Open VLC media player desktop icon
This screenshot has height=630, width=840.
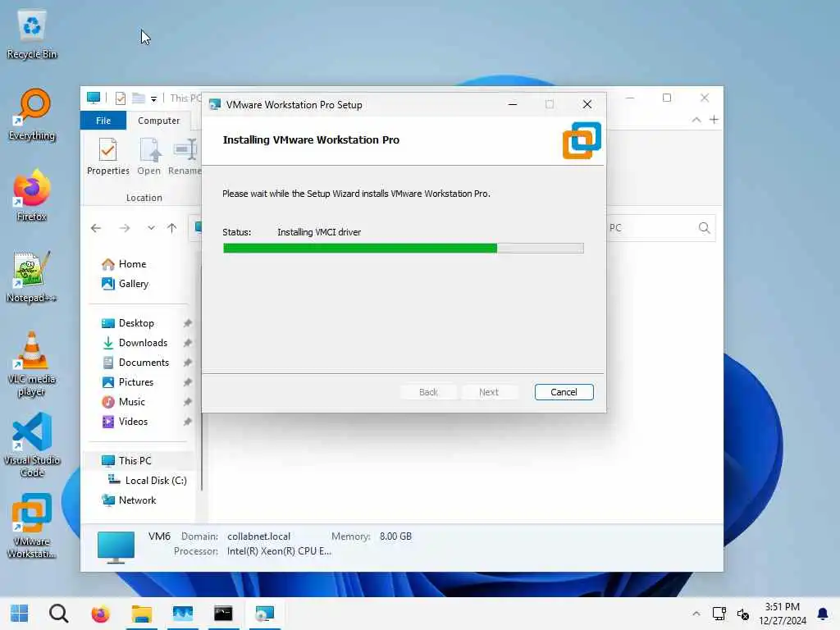tap(32, 364)
